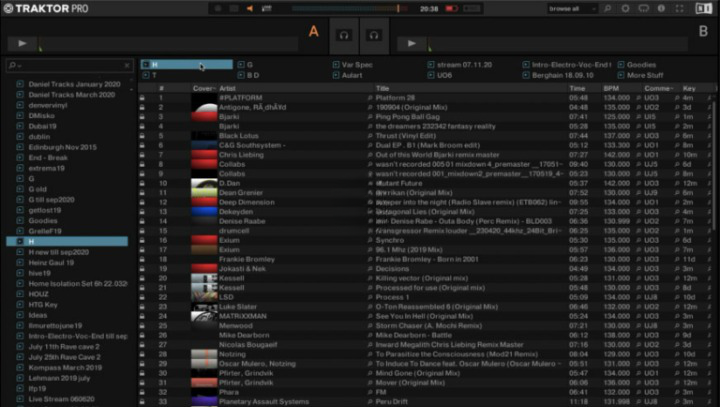The image size is (720, 407).
Task: Select the Antigone cover art thumbnail
Action: (x=204, y=107)
